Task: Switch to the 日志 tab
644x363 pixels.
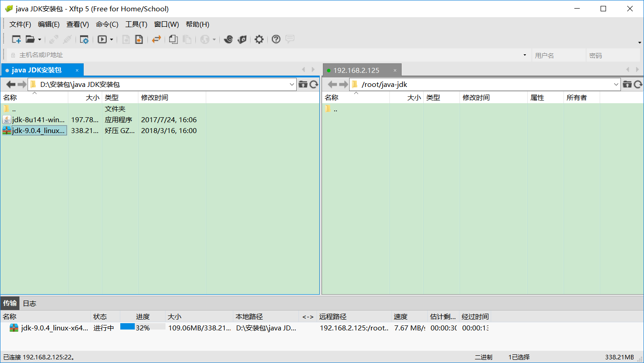Action: pyautogui.click(x=29, y=303)
